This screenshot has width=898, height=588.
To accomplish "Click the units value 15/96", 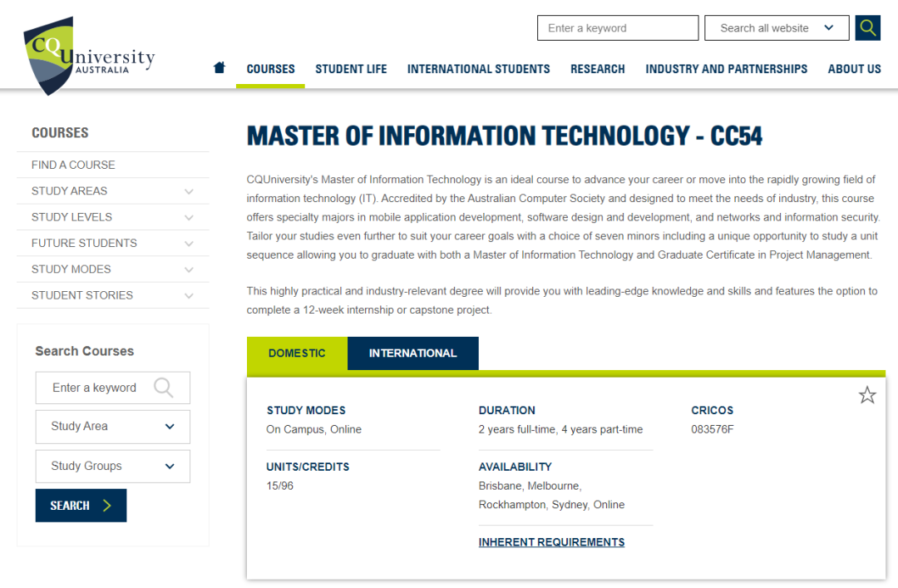I will [279, 486].
